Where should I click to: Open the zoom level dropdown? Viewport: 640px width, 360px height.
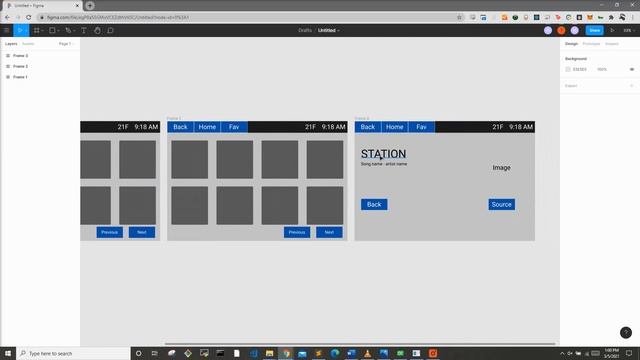point(628,30)
